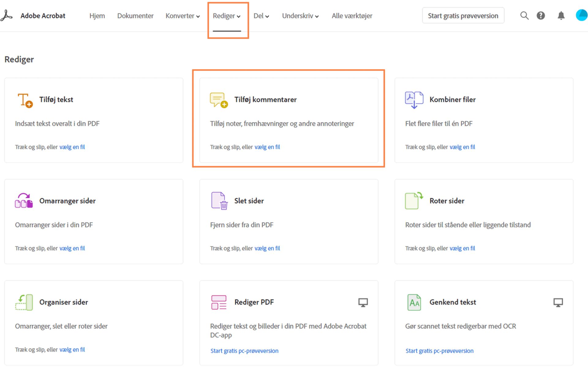The width and height of the screenshot is (588, 381).
Task: Click the desktop monitor icon on Rediger PDF card
Action: (x=363, y=303)
